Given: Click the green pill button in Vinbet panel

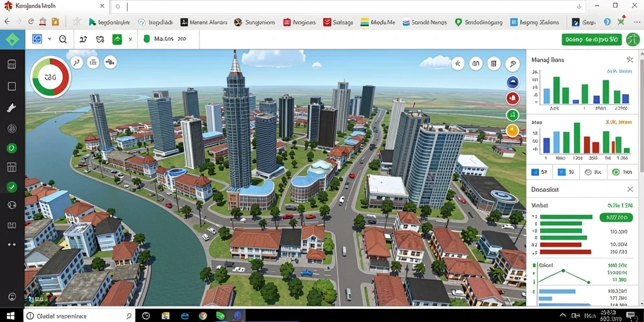Looking at the screenshot, I should click(x=616, y=217).
